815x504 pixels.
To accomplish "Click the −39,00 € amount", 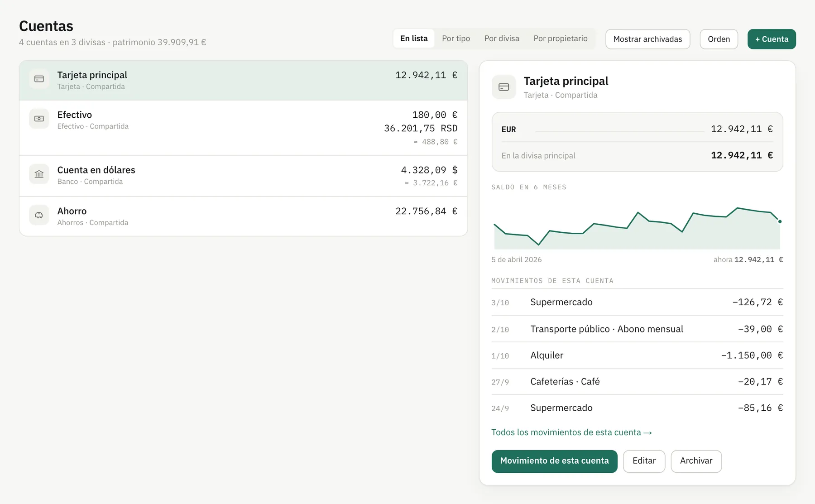I will [760, 329].
